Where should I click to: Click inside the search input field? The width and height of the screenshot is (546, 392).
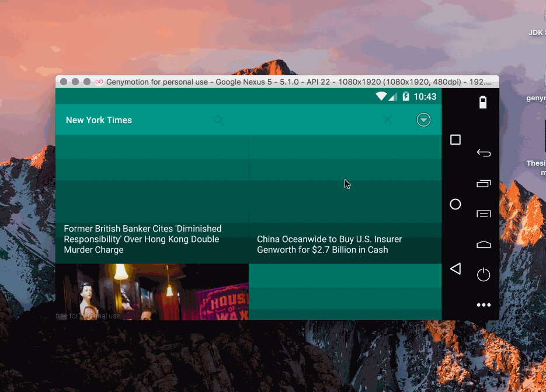pyautogui.click(x=303, y=120)
